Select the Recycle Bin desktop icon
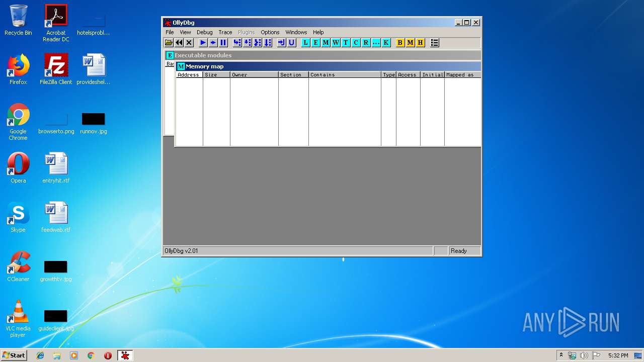 18,20
